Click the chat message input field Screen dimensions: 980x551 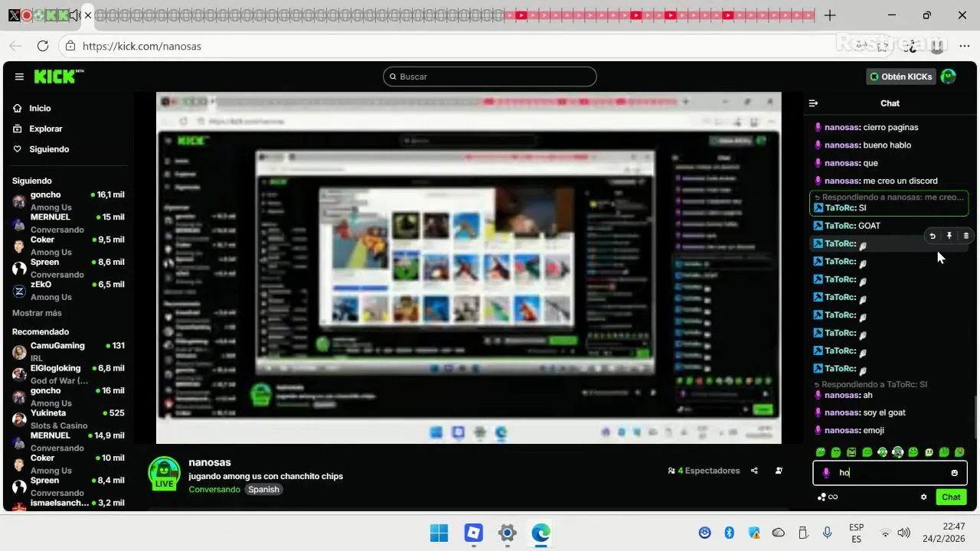coord(890,473)
